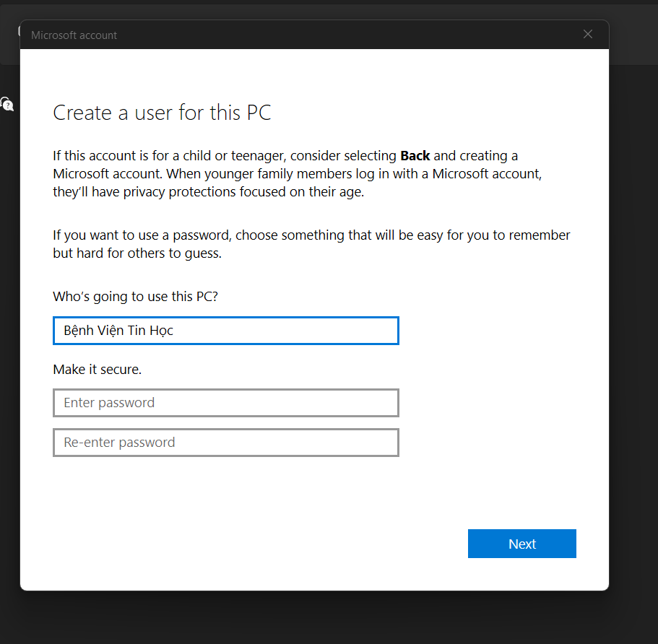Click empty title bar area beside Microsoft account
This screenshot has width=658, height=644.
tap(347, 35)
